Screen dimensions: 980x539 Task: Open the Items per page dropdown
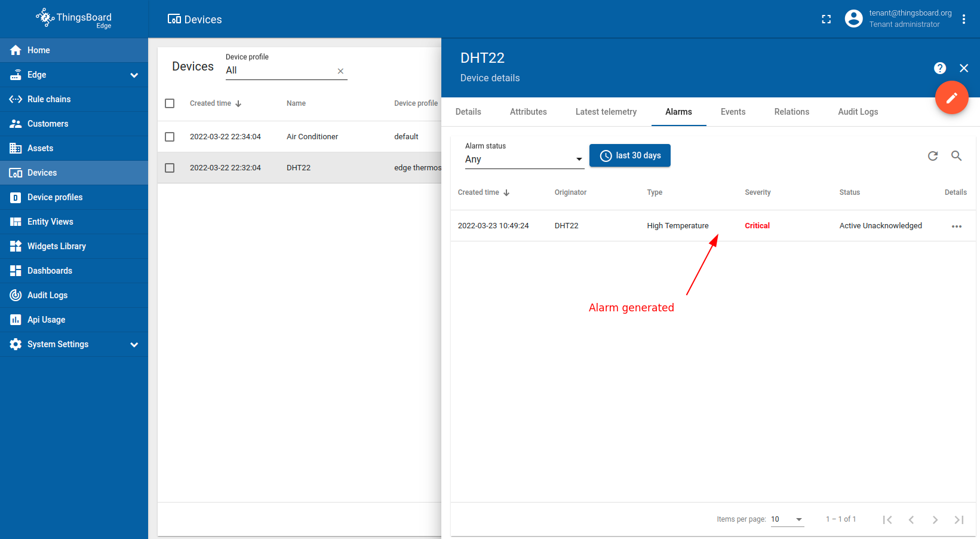pyautogui.click(x=787, y=519)
